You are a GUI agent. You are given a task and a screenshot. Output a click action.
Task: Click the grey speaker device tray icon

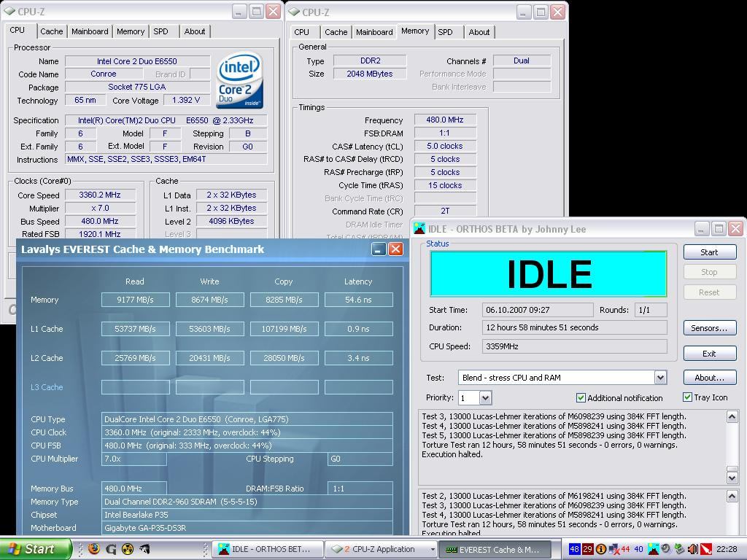667,549
